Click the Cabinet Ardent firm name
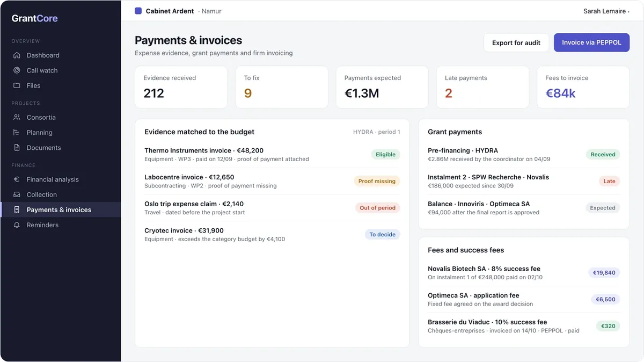The width and height of the screenshot is (644, 362). pos(170,11)
